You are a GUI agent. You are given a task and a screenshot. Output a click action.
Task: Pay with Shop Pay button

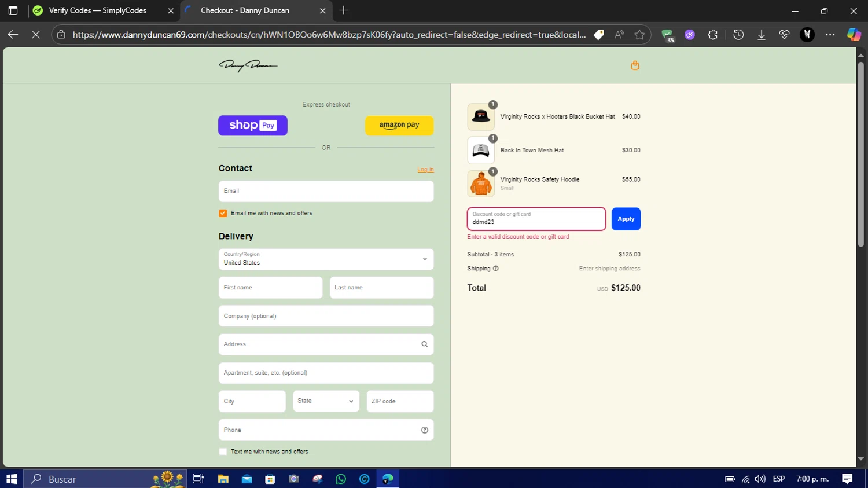pyautogui.click(x=253, y=126)
